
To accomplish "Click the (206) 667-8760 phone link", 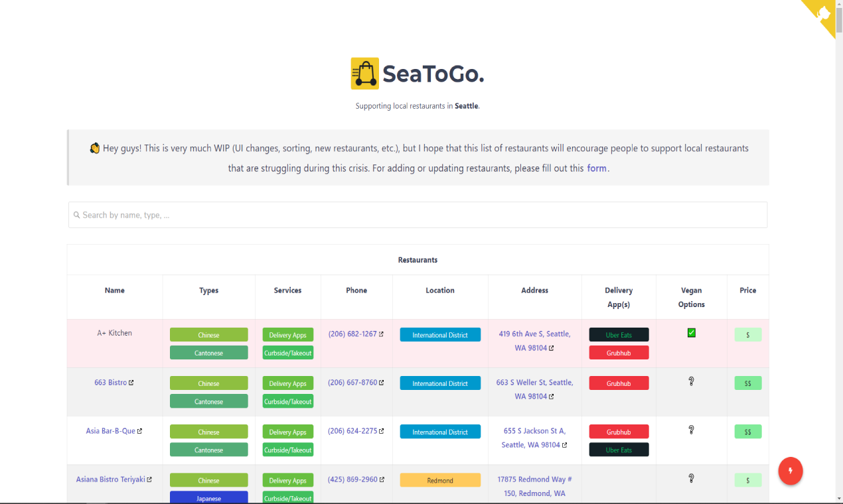I will 352,383.
